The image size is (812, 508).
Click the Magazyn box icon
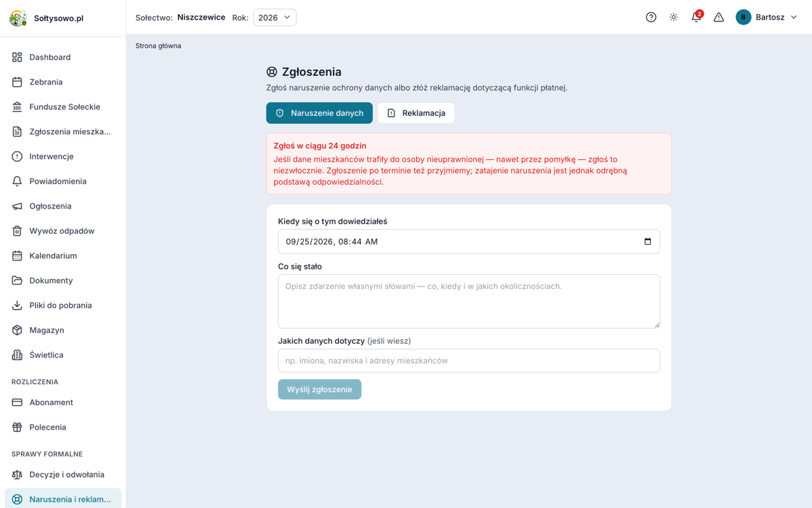tap(17, 330)
